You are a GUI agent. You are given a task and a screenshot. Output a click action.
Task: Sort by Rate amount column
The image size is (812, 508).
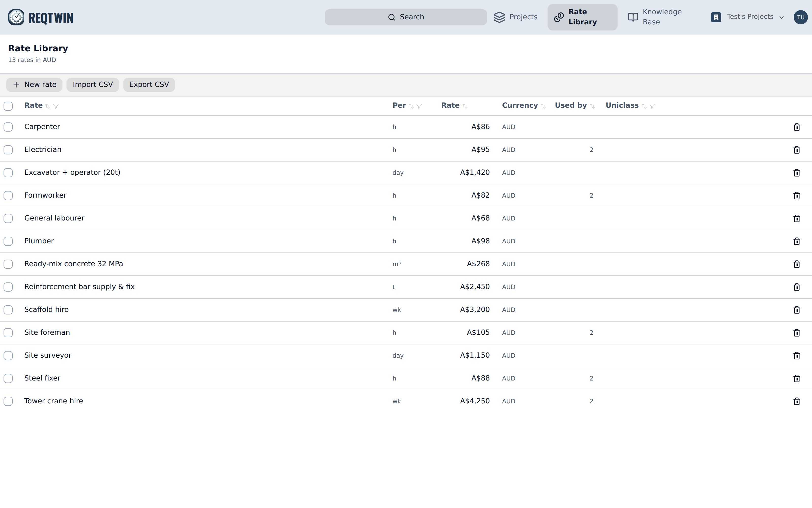click(465, 106)
